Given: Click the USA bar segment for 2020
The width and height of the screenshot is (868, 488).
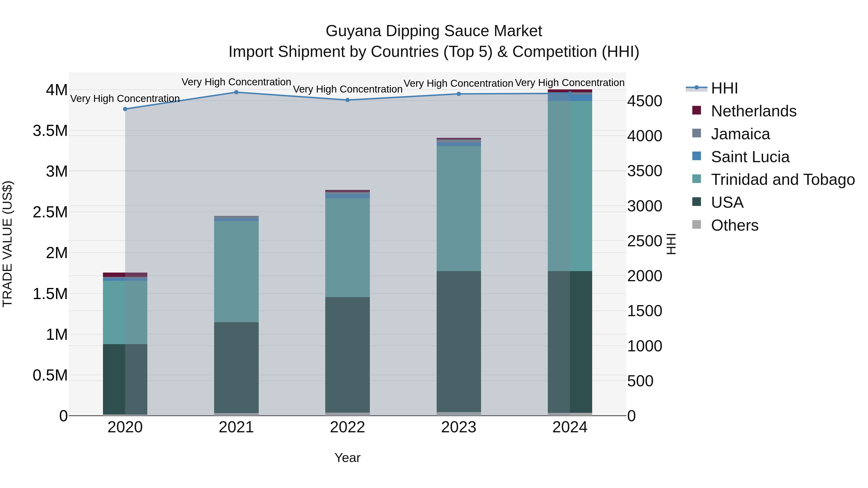Looking at the screenshot, I should point(125,379).
